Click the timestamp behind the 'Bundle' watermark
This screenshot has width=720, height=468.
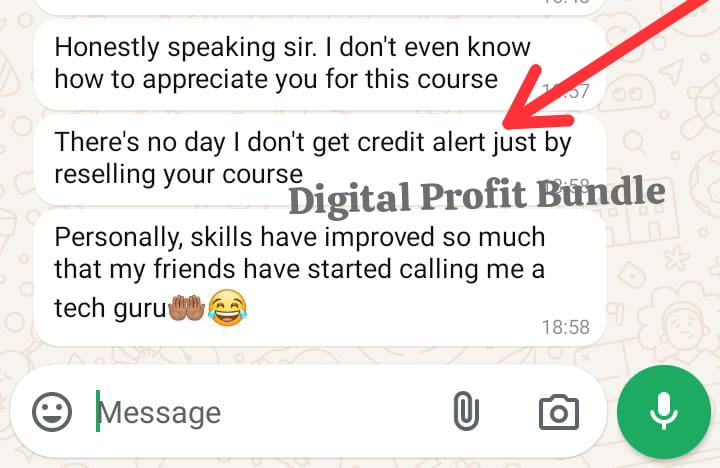pos(566,186)
